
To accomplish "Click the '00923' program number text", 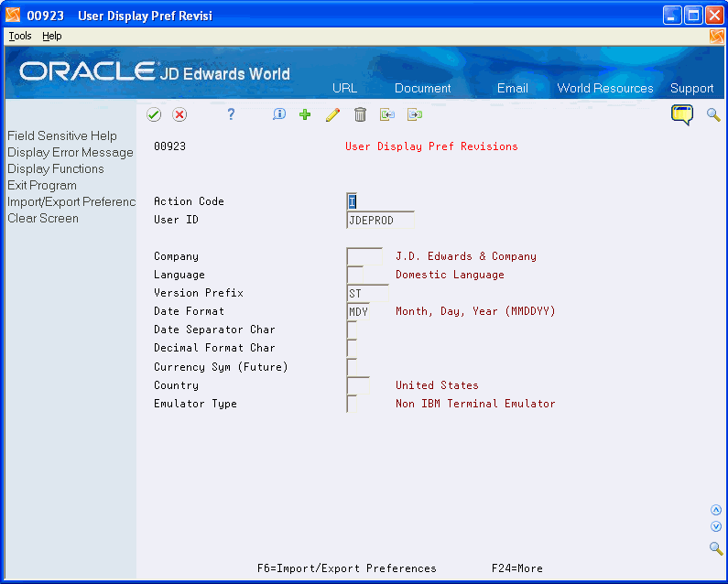I will pyautogui.click(x=169, y=146).
